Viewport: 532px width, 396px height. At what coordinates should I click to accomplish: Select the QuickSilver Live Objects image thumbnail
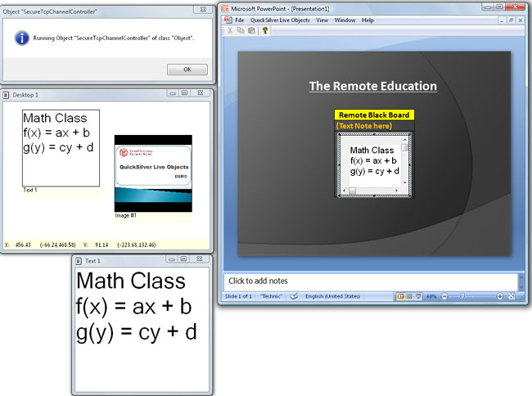[153, 173]
